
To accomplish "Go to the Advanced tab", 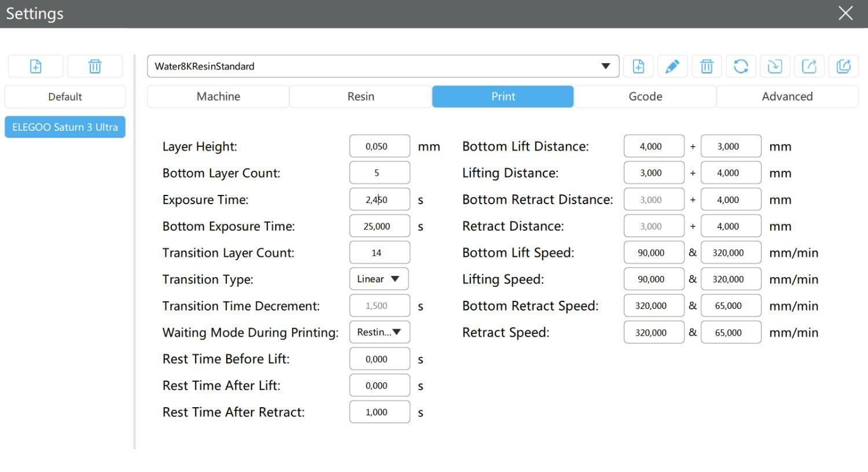I will click(787, 97).
